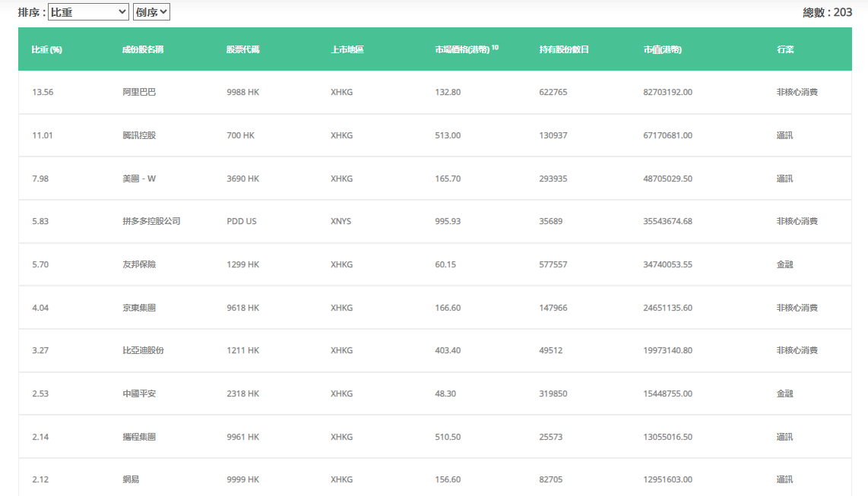Click the 股票代碼 column header
Viewport: 868px width, 496px height.
tap(243, 50)
